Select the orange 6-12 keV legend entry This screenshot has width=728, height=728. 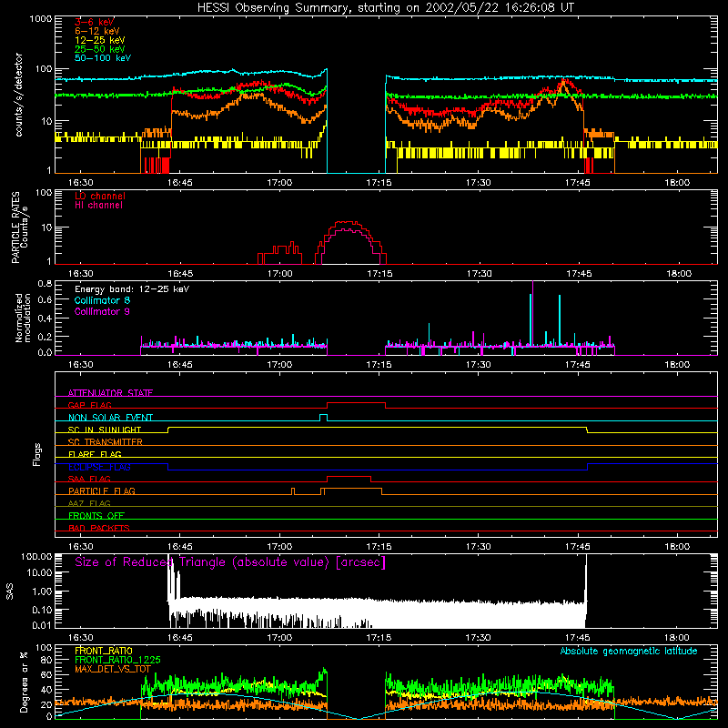[x=97, y=31]
